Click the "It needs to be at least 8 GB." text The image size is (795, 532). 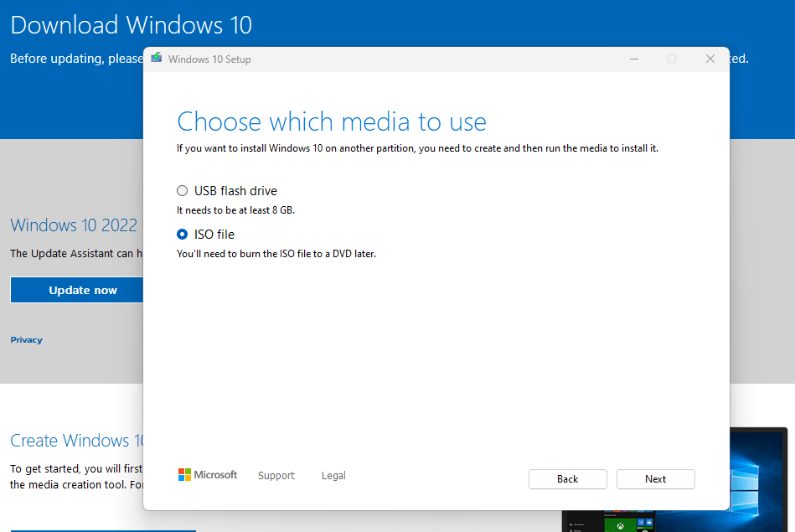pyautogui.click(x=235, y=210)
